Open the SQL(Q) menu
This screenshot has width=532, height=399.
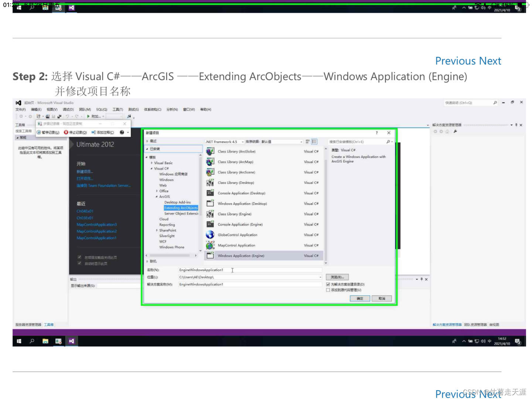point(102,110)
